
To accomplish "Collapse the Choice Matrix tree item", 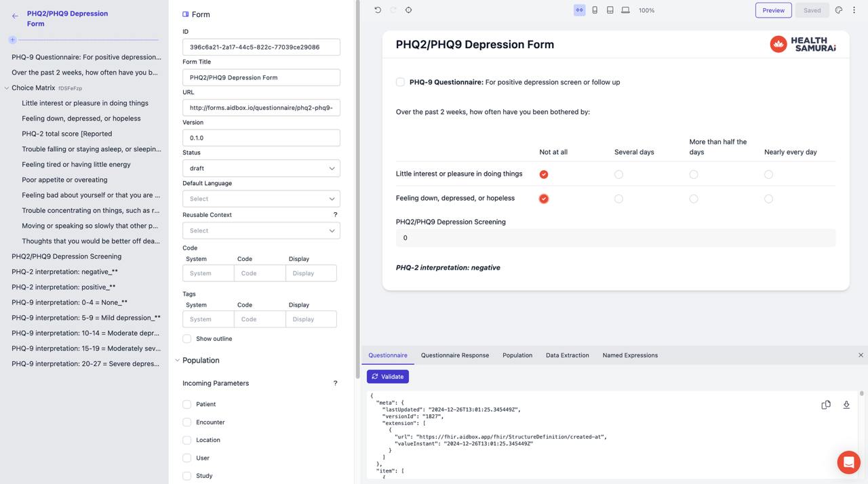I will point(6,87).
